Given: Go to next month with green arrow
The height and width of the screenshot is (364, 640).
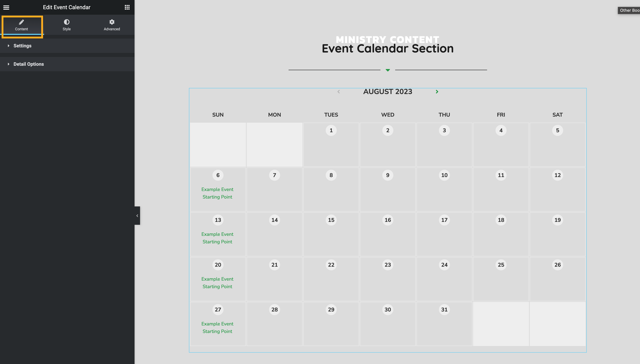Looking at the screenshot, I should coord(437,92).
